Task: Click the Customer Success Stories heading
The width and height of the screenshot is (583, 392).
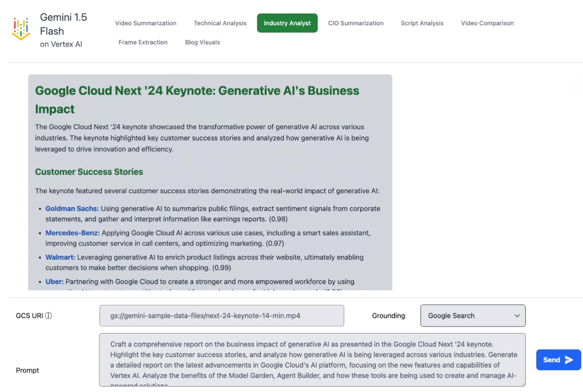Action: tap(89, 172)
